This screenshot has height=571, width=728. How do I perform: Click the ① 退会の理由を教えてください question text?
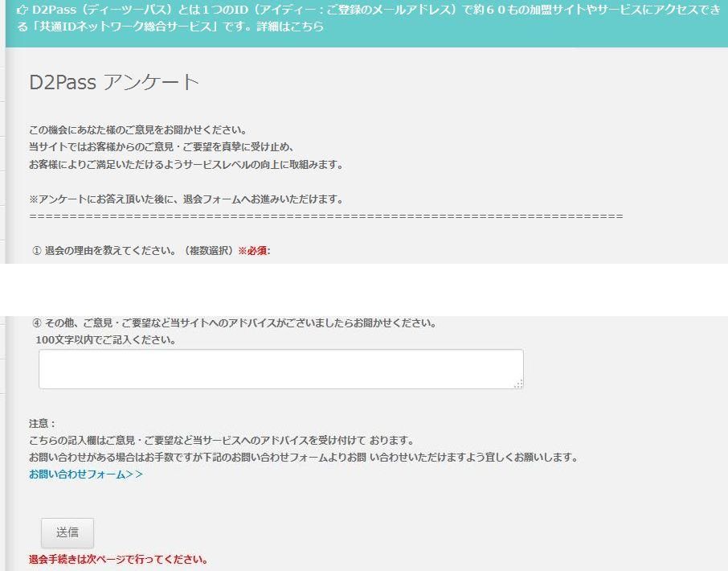click(x=133, y=251)
